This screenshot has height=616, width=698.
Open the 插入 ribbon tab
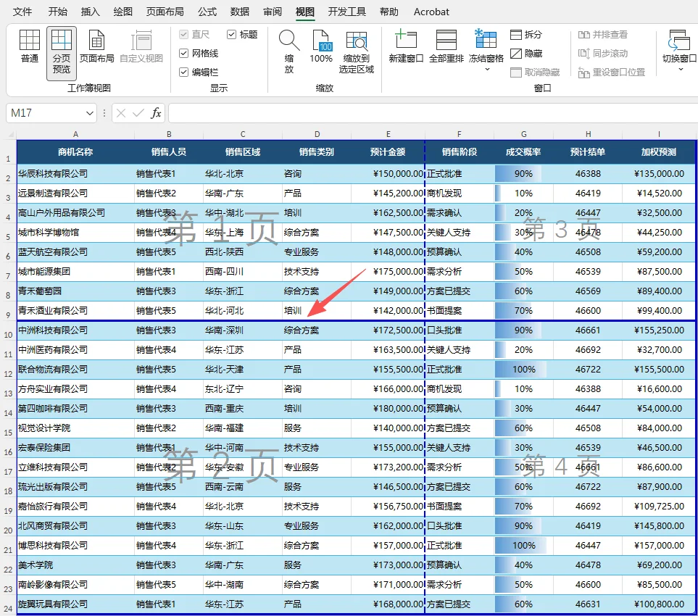(x=90, y=12)
